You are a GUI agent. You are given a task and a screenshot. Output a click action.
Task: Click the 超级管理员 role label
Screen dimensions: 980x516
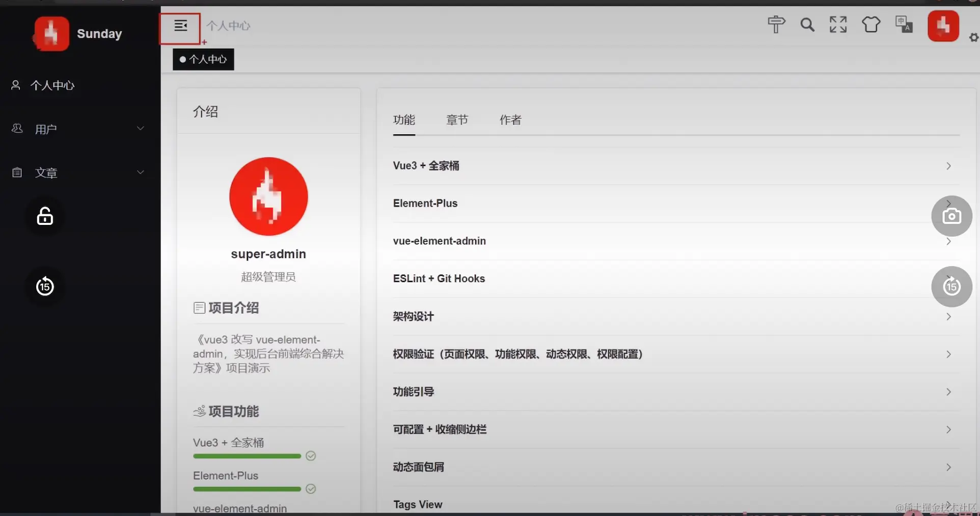[x=268, y=277]
